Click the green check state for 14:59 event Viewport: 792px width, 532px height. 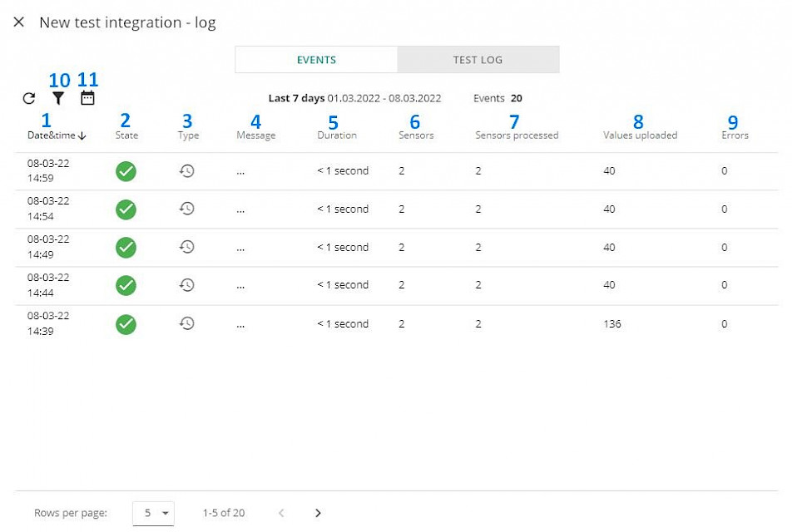(126, 171)
